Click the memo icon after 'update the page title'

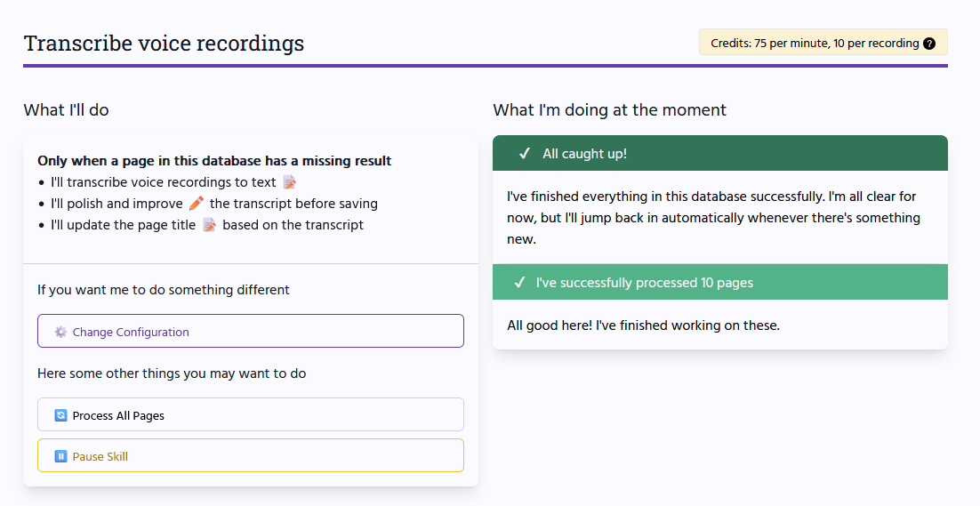pos(209,225)
